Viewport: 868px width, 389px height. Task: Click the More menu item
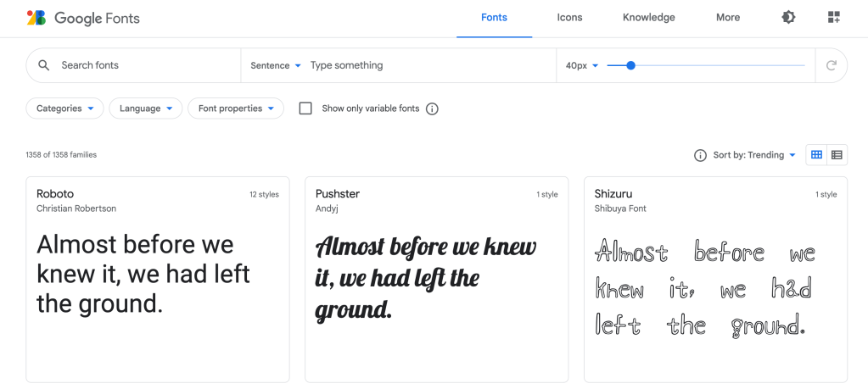727,18
